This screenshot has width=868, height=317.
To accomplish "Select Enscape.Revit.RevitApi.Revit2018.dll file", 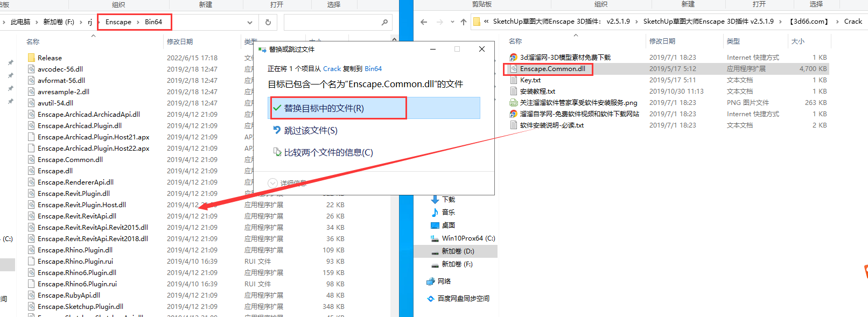I will click(93, 238).
